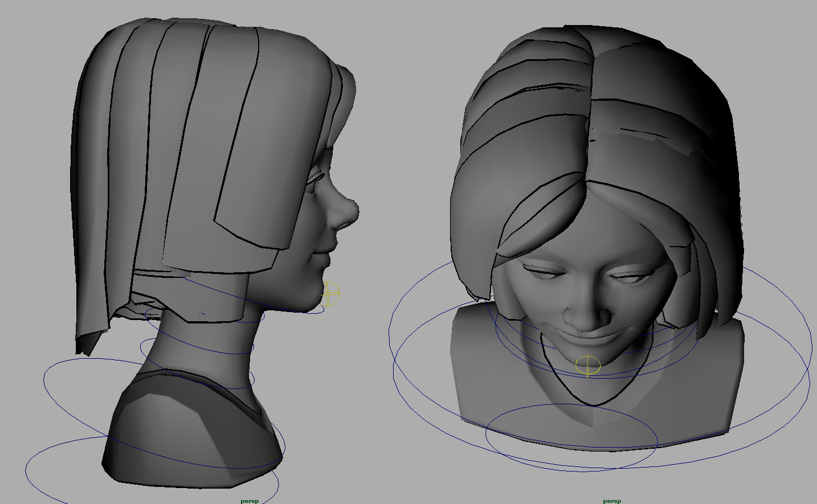Image resolution: width=817 pixels, height=504 pixels.
Task: Click the 'persp' camera label under the front-facing bust
Action: point(612,501)
